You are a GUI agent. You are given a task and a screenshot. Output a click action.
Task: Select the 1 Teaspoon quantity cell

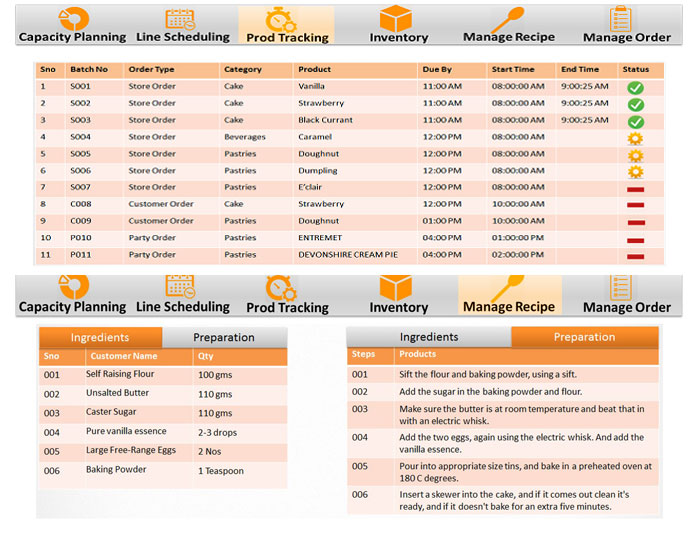[221, 471]
